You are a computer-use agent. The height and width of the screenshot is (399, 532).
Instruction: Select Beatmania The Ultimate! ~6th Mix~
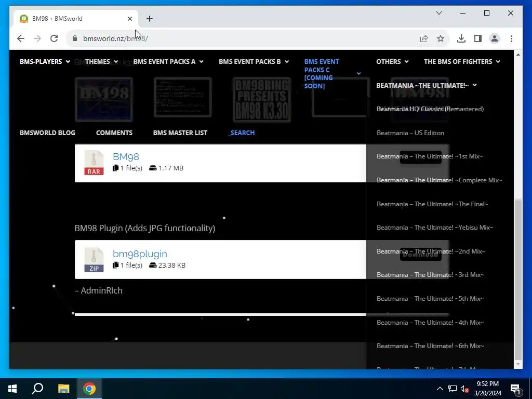coord(430,345)
